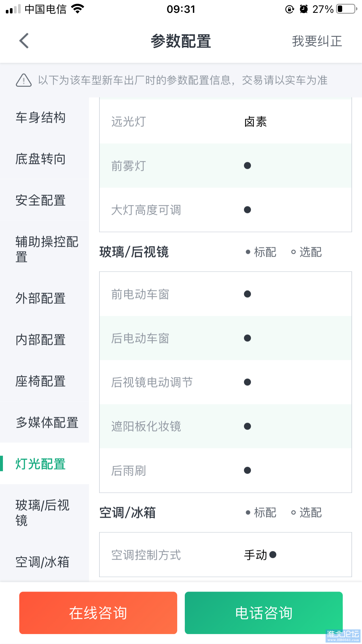Tap the rotation lock status icon
The width and height of the screenshot is (362, 644).
289,9
